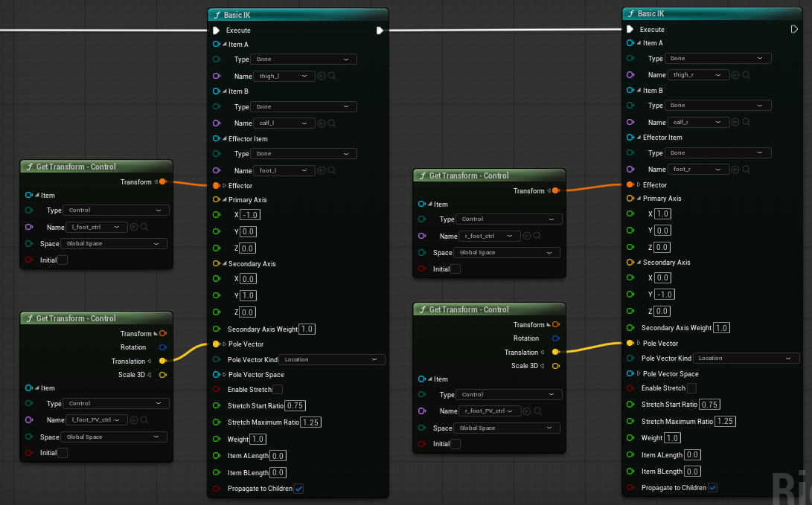The image size is (812, 505).
Task: Click the search icon next to calf_l
Action: (332, 123)
